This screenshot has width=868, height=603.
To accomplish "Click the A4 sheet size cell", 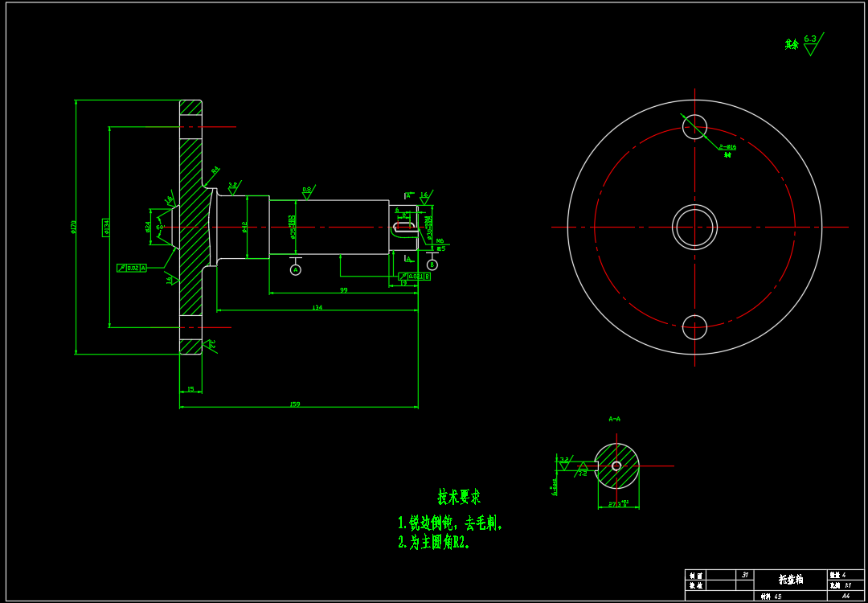I will tap(845, 597).
